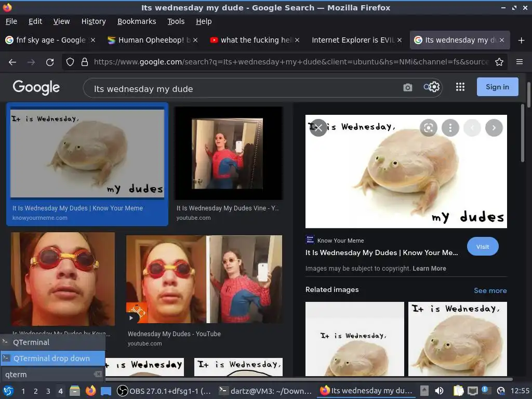Open the red goggles face thumbnail

(x=63, y=279)
